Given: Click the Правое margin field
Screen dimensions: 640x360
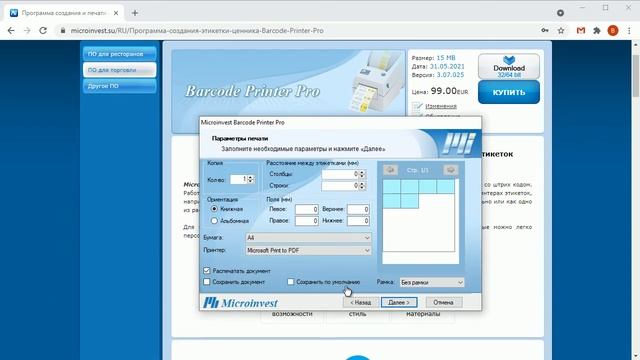Looking at the screenshot, I should [307, 221].
